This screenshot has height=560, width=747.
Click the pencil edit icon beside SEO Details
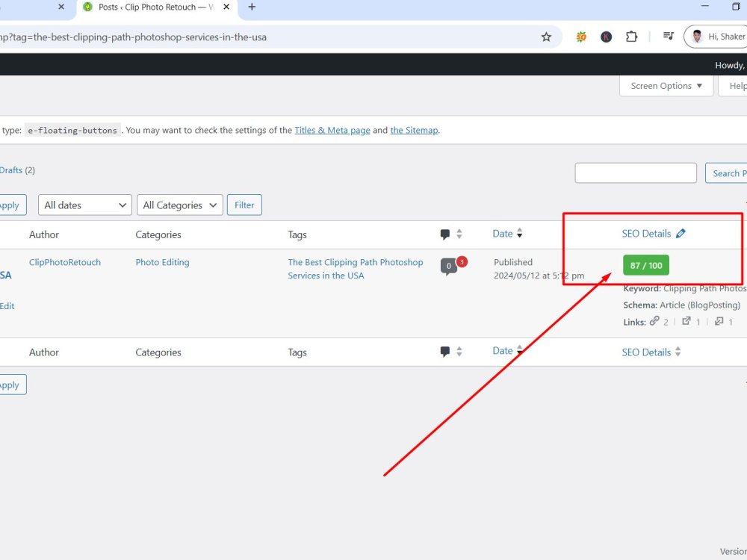[x=681, y=233]
